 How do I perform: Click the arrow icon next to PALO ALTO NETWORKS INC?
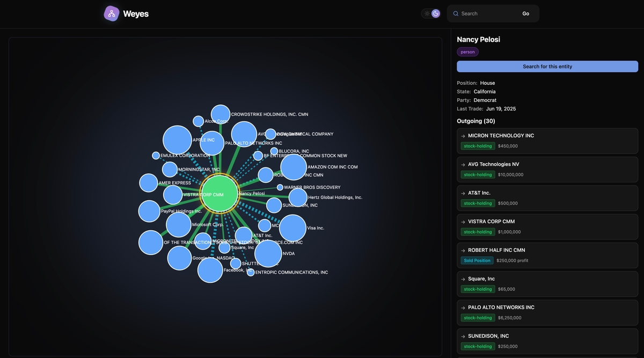click(x=463, y=308)
